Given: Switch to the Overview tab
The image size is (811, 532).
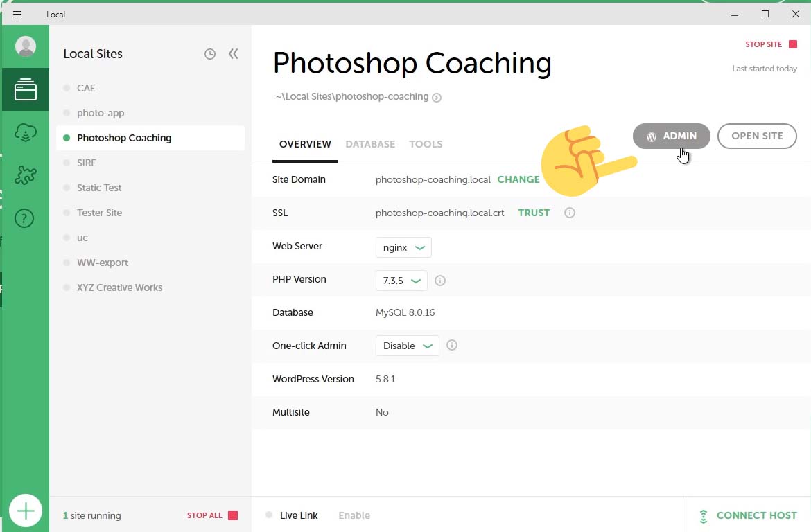Looking at the screenshot, I should (305, 144).
